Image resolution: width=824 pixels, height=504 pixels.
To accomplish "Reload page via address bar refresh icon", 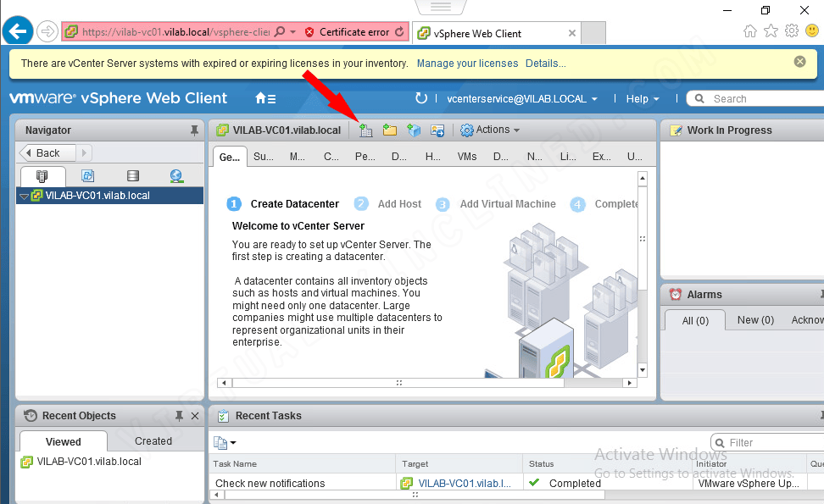I will coord(400,31).
